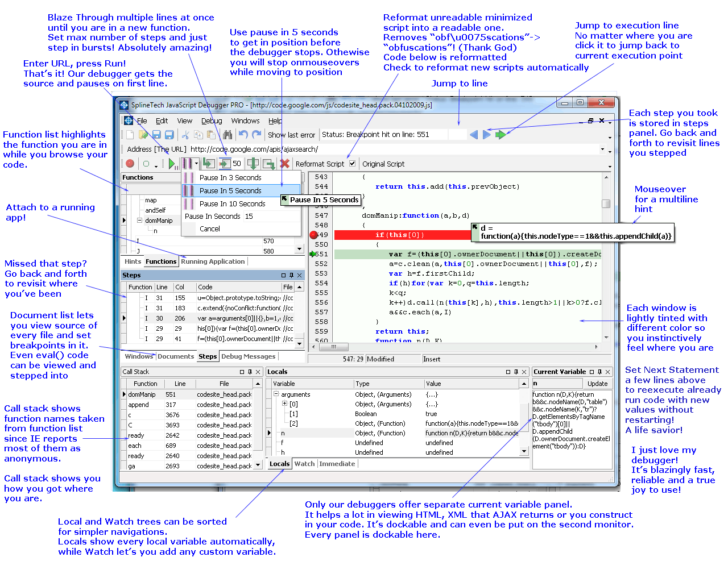Copy using the toolbar copy icon
This screenshot has width=728, height=582.
pos(198,135)
